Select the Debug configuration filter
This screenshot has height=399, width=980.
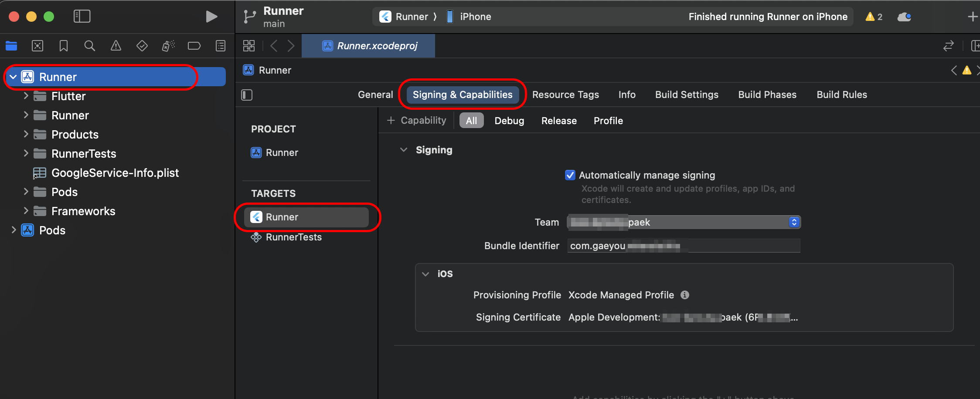(x=509, y=121)
